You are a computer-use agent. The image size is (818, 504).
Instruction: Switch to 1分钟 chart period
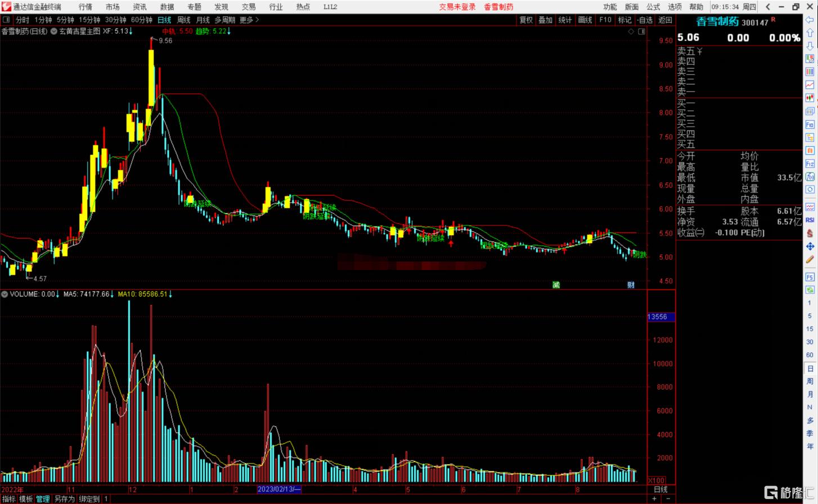(x=43, y=20)
